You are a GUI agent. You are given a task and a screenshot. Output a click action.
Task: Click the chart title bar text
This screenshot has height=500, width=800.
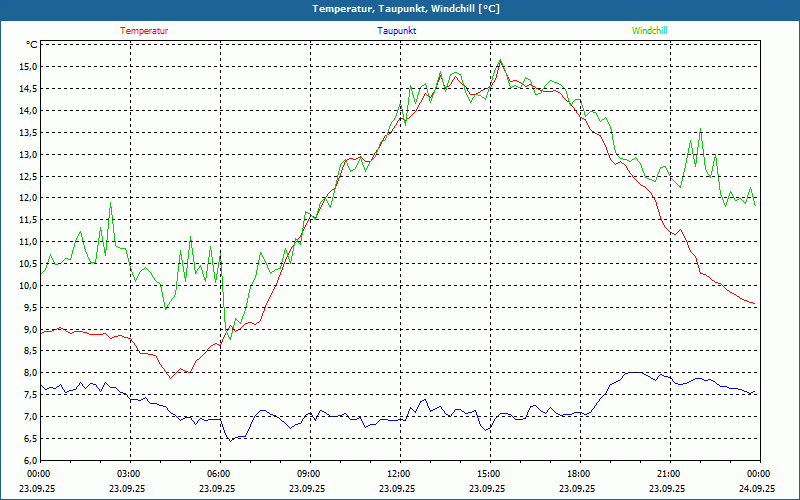(400, 9)
